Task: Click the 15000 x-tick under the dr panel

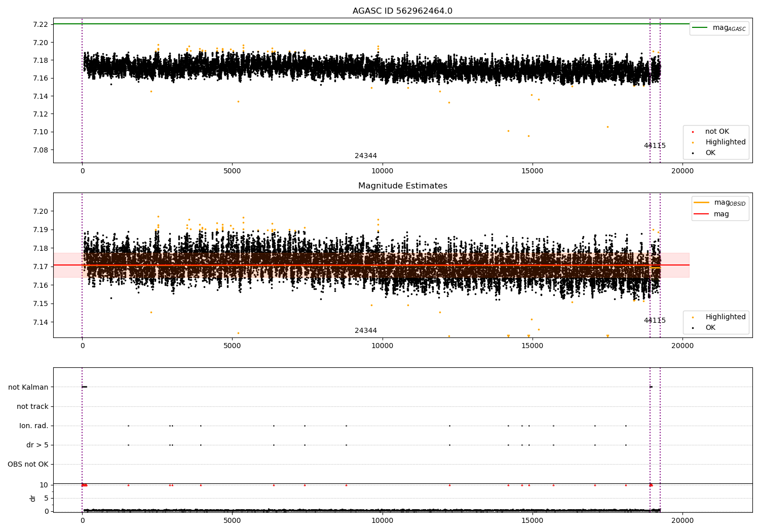Action: [533, 521]
